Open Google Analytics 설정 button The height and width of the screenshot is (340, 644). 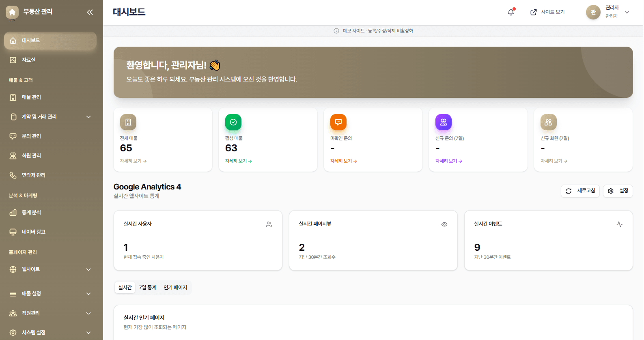[618, 191]
